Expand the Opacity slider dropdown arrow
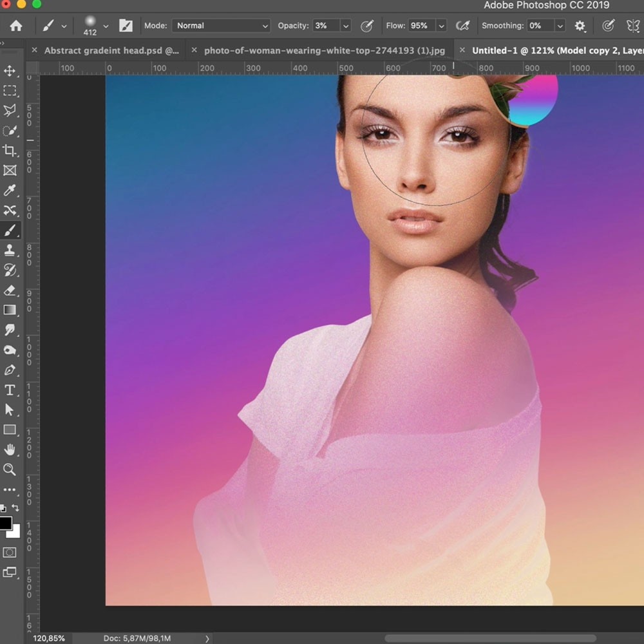Viewport: 644px width, 644px height. pos(346,26)
